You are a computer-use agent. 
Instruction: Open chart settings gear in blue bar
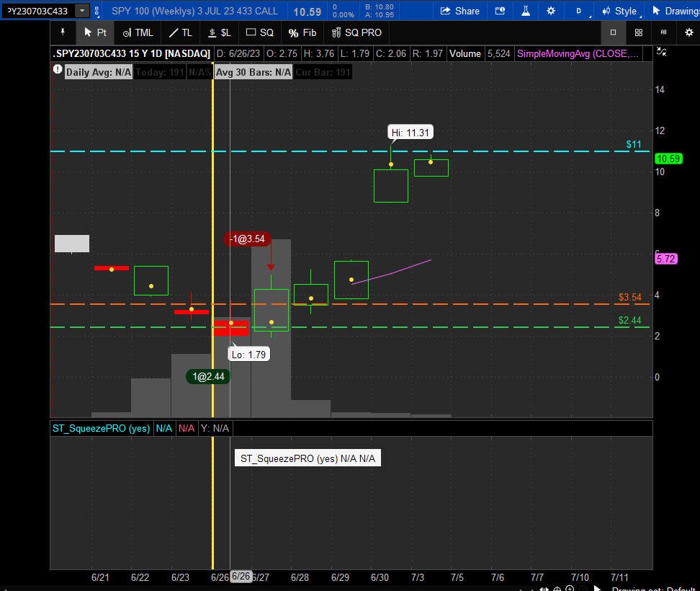tap(551, 11)
